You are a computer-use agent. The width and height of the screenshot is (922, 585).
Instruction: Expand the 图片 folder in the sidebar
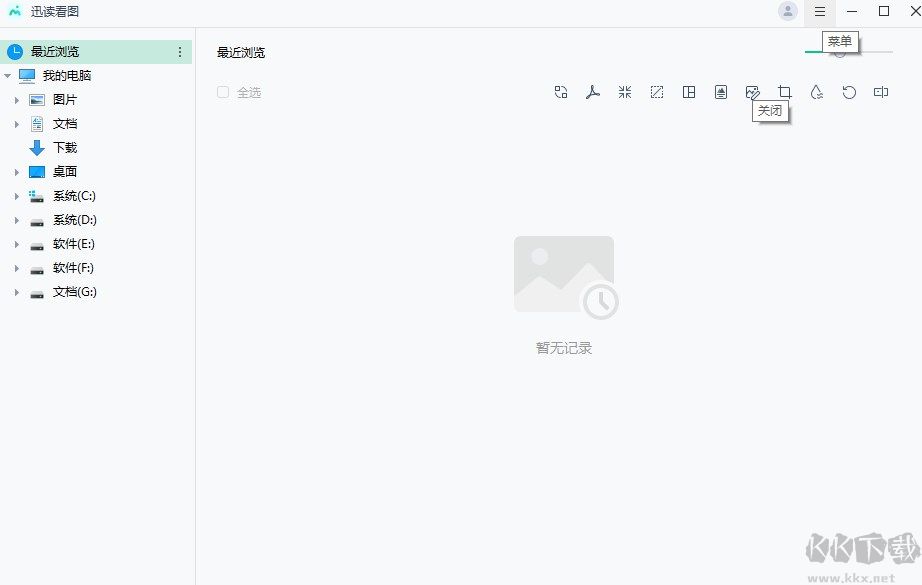(x=16, y=99)
